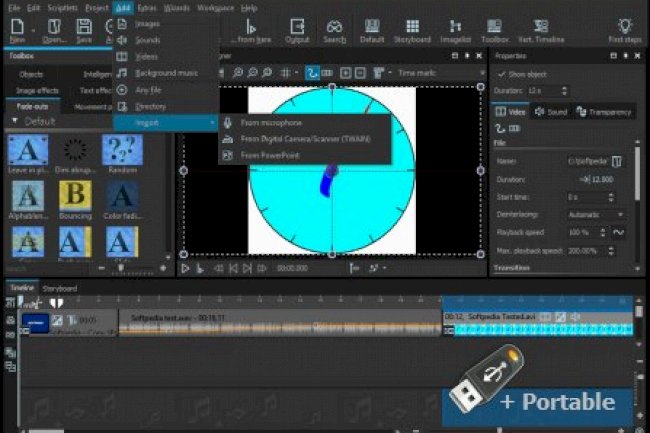Choose From microphone in Import submenu
The height and width of the screenshot is (433, 650).
point(271,122)
